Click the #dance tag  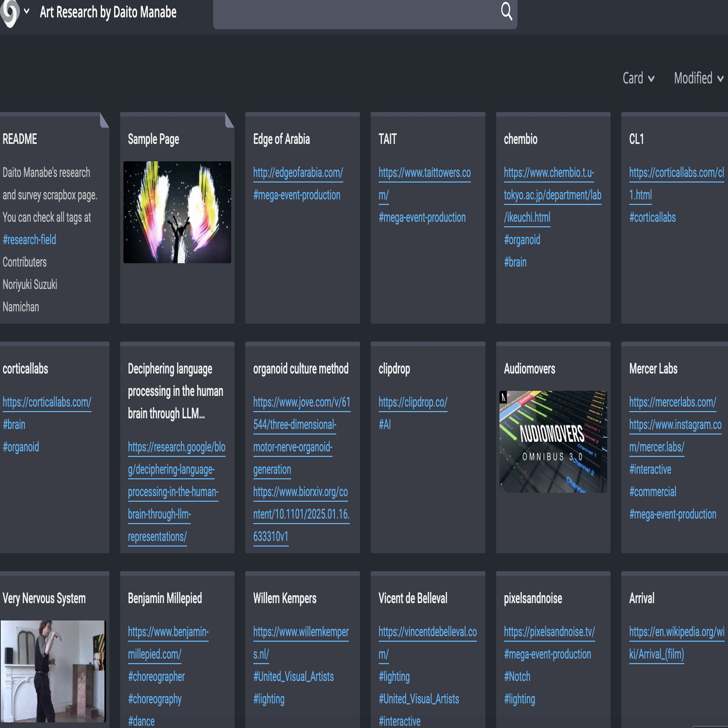[x=141, y=721]
